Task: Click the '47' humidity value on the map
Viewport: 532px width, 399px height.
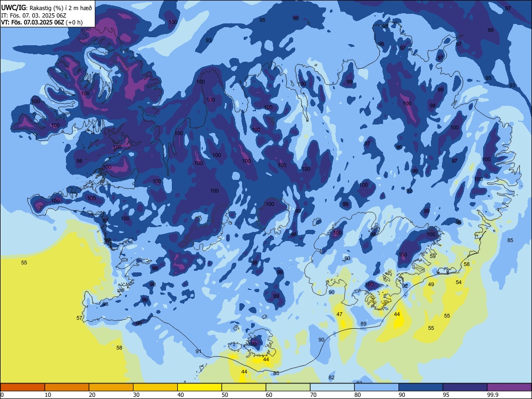Action: tap(339, 314)
